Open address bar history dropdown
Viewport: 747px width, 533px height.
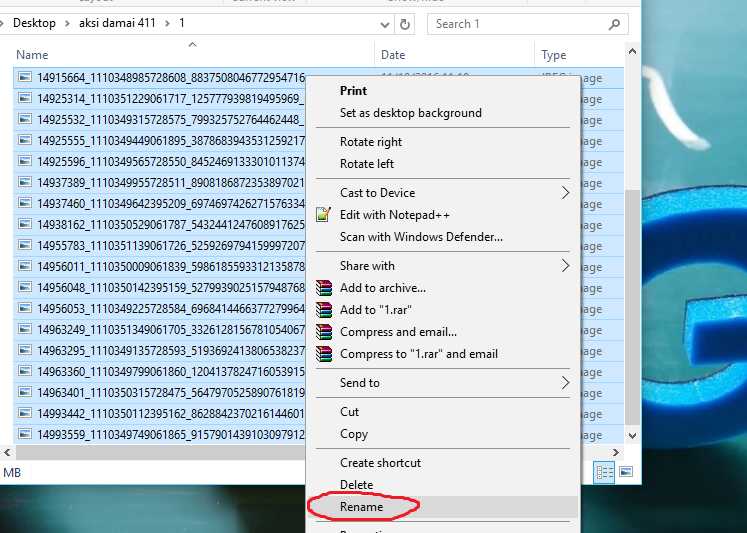coord(385,24)
